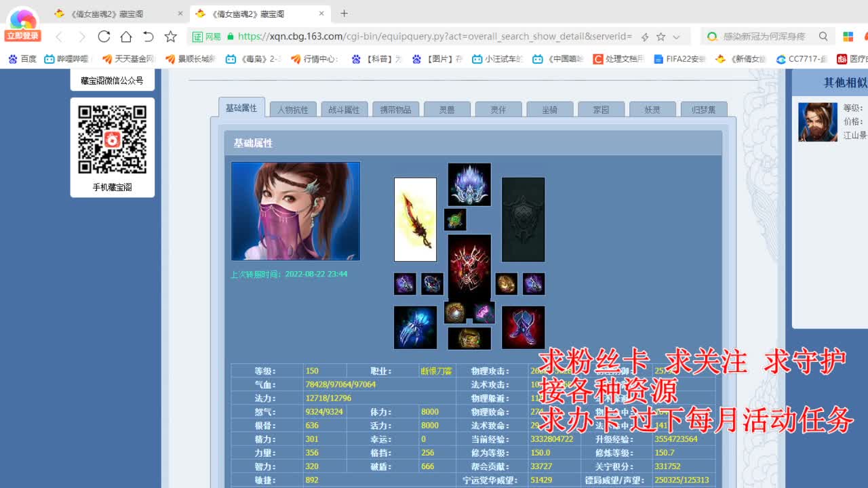
Task: Select the 基础属性 tab
Action: coord(241,108)
